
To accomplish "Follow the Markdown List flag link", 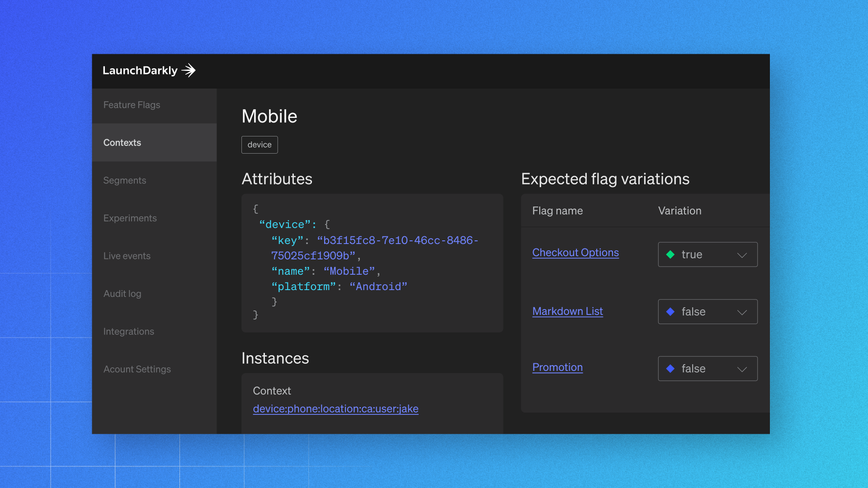I will tap(567, 311).
